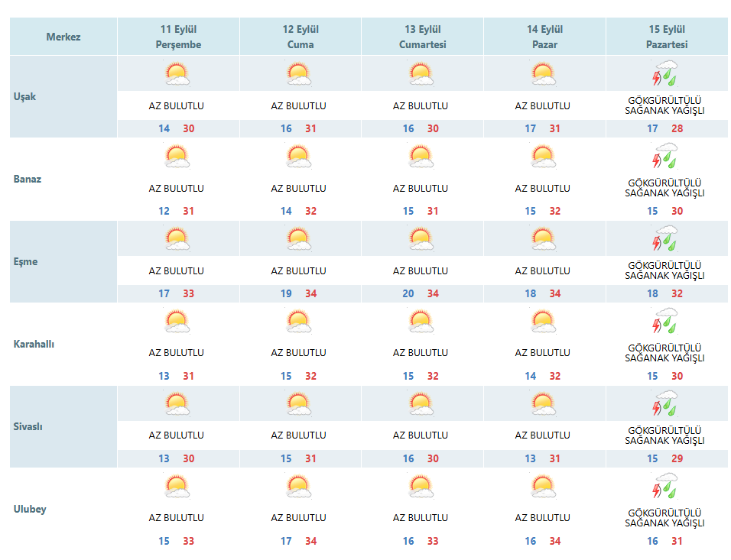The image size is (731, 560).
Task: Click Ulubey's sun icon for 13 Eylül Cumartesi
Action: coord(421,487)
